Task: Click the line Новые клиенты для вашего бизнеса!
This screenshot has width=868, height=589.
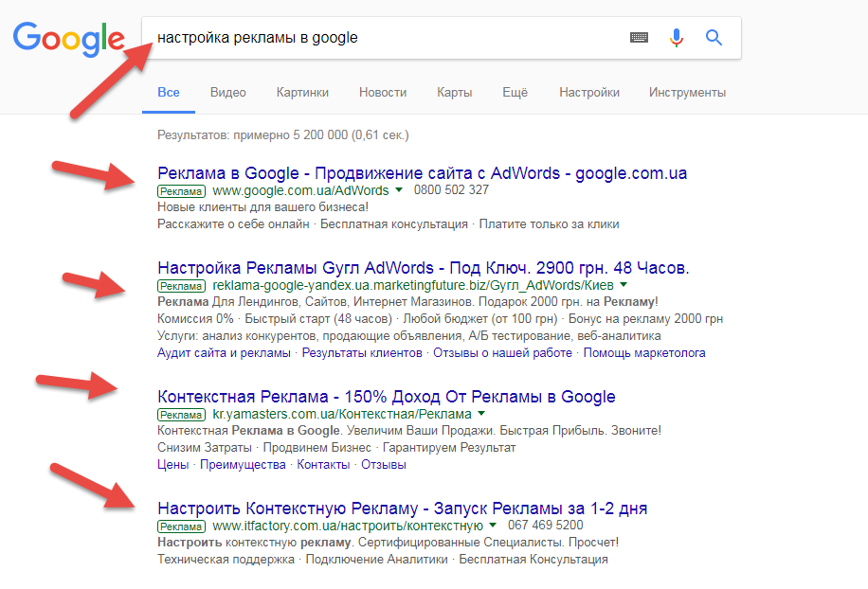Action: (262, 206)
